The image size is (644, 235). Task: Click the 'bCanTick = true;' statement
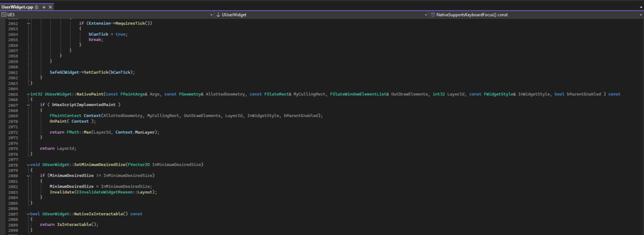click(x=108, y=34)
